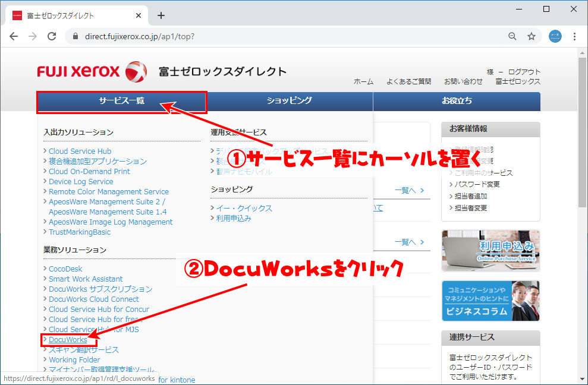Reload the current page
The image size is (588, 385).
[x=52, y=36]
